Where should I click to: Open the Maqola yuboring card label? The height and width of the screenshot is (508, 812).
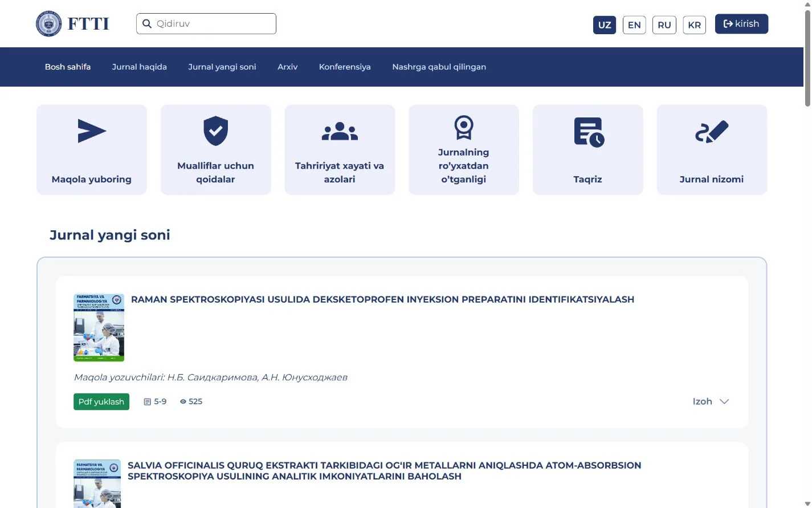[92, 179]
